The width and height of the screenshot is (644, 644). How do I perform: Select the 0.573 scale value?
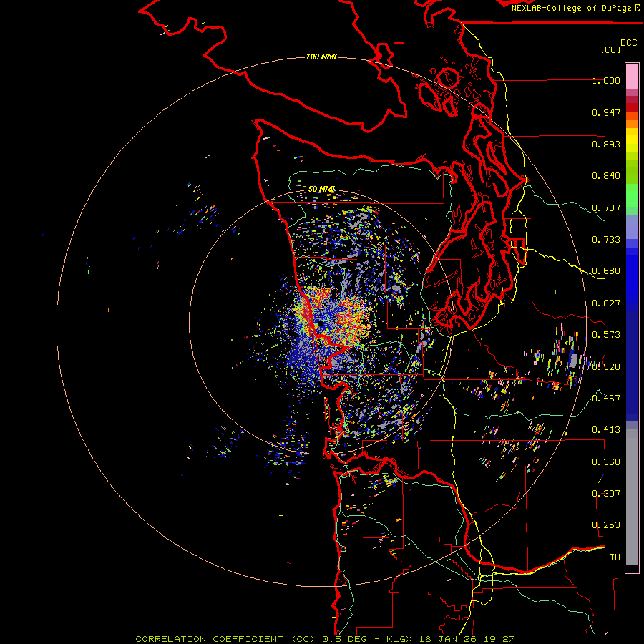coord(606,335)
